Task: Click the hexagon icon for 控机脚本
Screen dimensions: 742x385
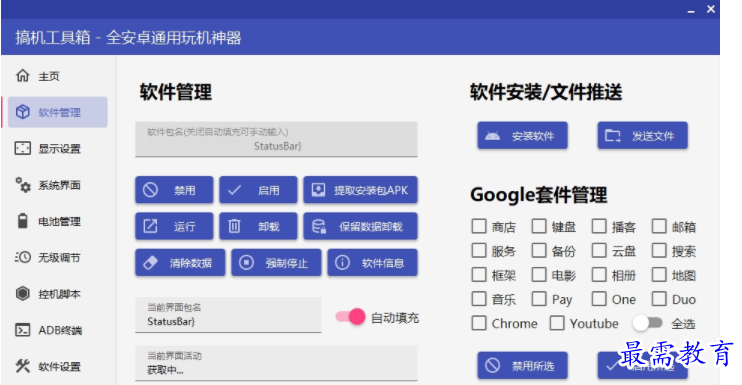Action: [23, 293]
